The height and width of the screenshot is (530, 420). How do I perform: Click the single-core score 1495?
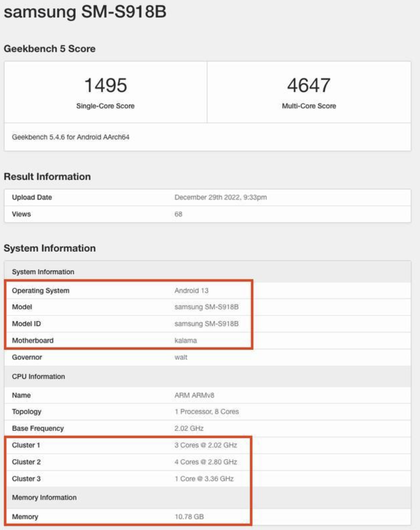pos(105,85)
